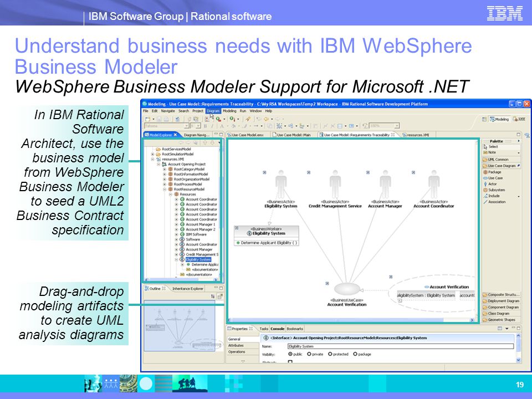Click the External Tools run icon
Screen dimensions: 532x399
[232, 119]
